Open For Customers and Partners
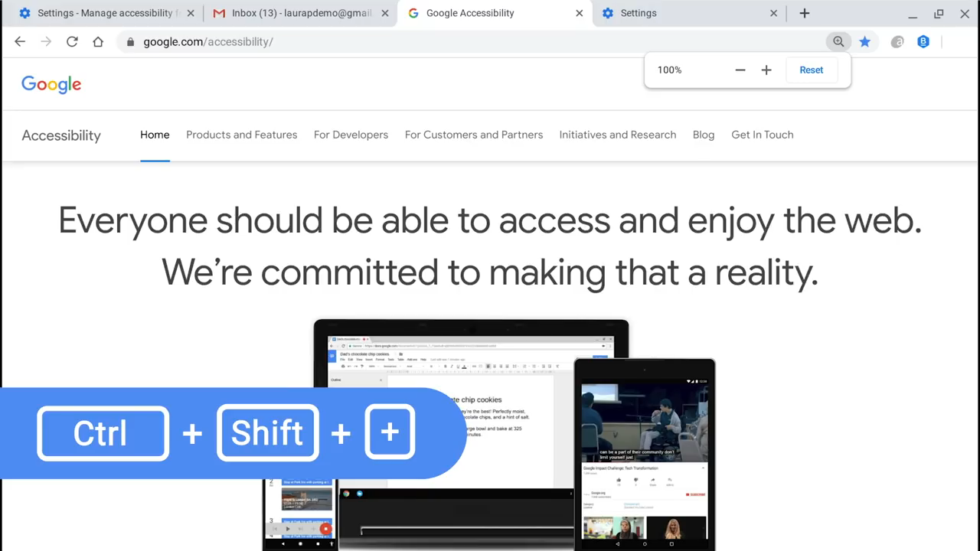 pos(474,135)
